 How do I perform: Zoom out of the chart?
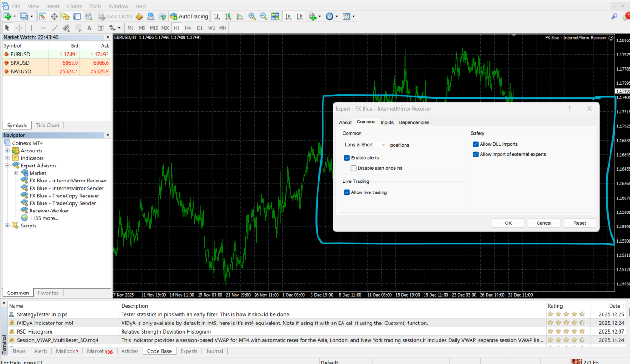(263, 16)
